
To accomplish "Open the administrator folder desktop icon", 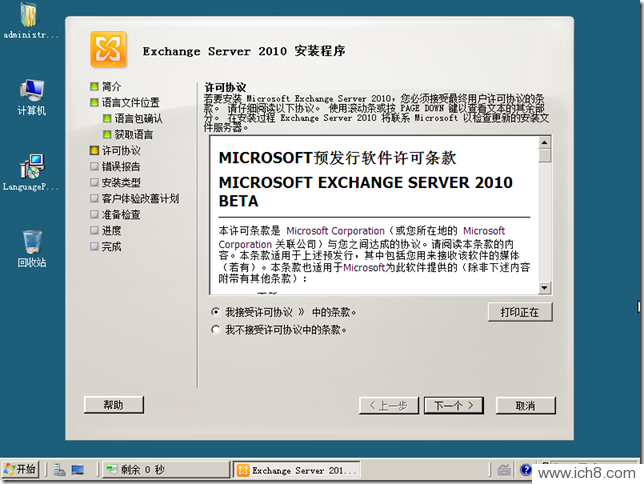I will (x=29, y=21).
